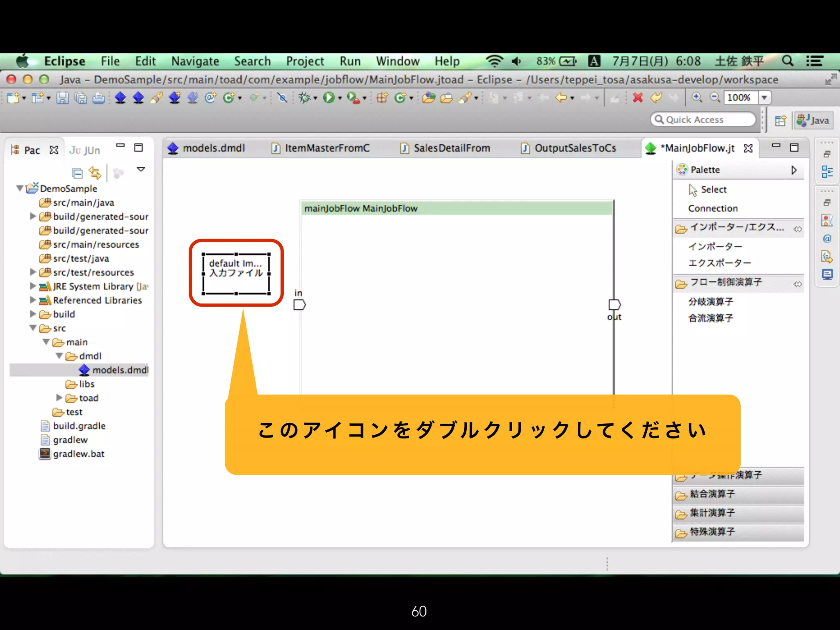Click the Print icon in toolbar
Viewport: 840px width, 630px height.
coord(98,98)
